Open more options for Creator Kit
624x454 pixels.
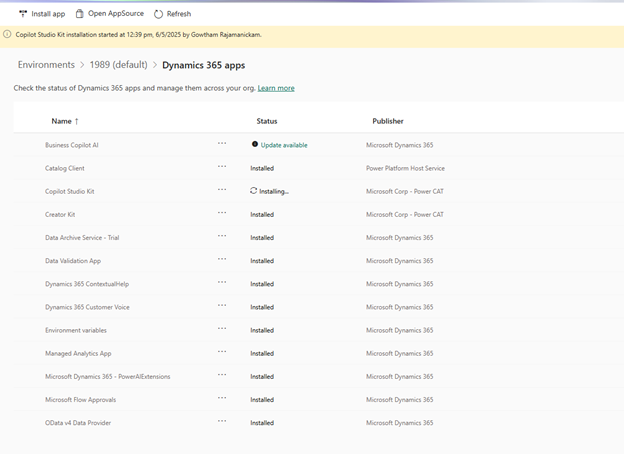click(x=222, y=213)
